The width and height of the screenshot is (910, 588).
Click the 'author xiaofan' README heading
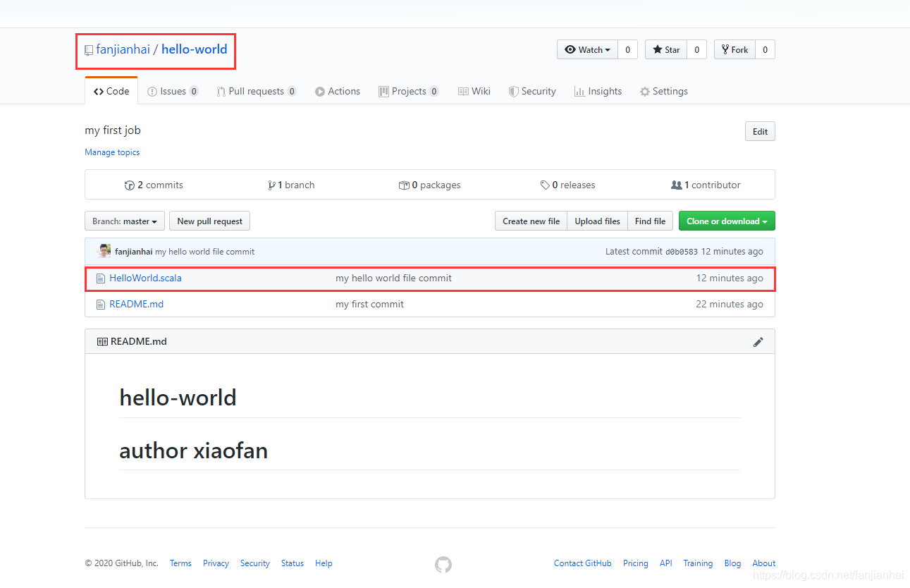point(193,451)
